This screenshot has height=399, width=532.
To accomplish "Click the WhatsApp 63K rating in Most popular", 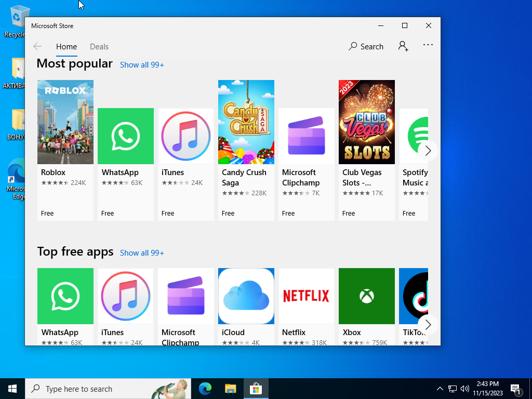I will click(137, 183).
